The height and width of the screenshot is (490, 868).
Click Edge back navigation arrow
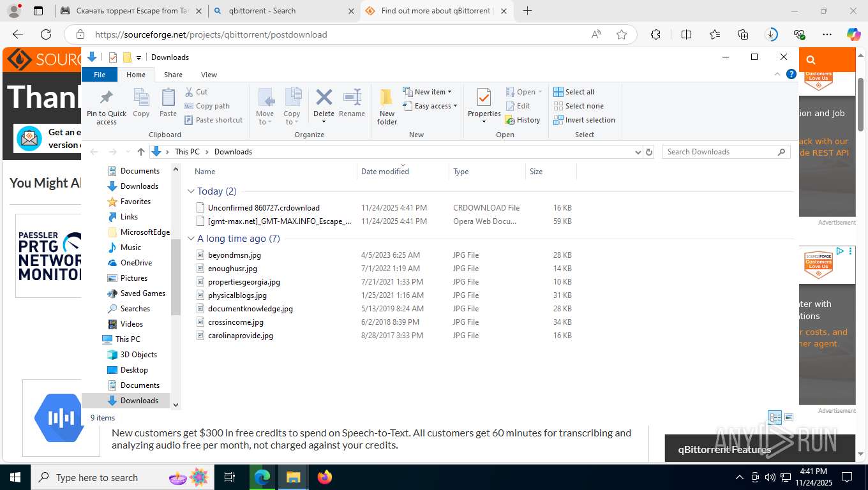18,34
